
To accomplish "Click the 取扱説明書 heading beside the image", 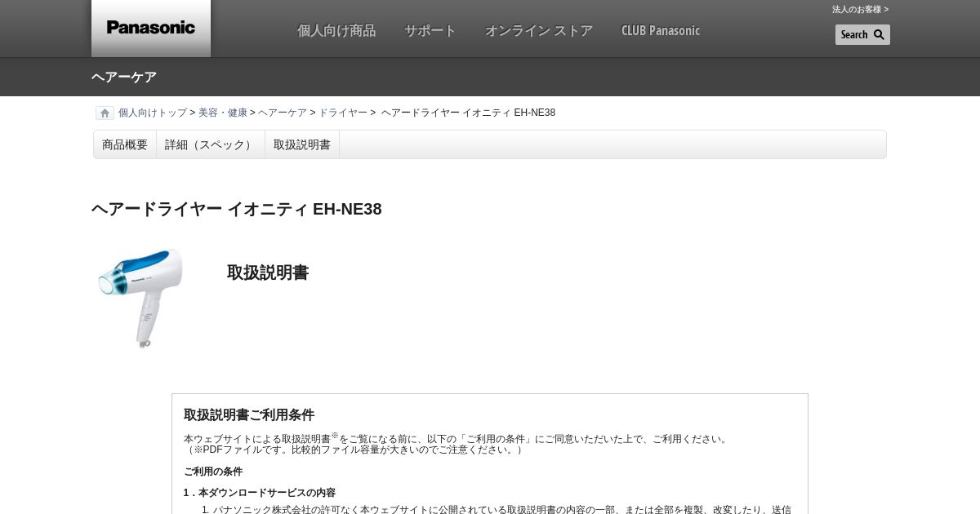I will 268,273.
